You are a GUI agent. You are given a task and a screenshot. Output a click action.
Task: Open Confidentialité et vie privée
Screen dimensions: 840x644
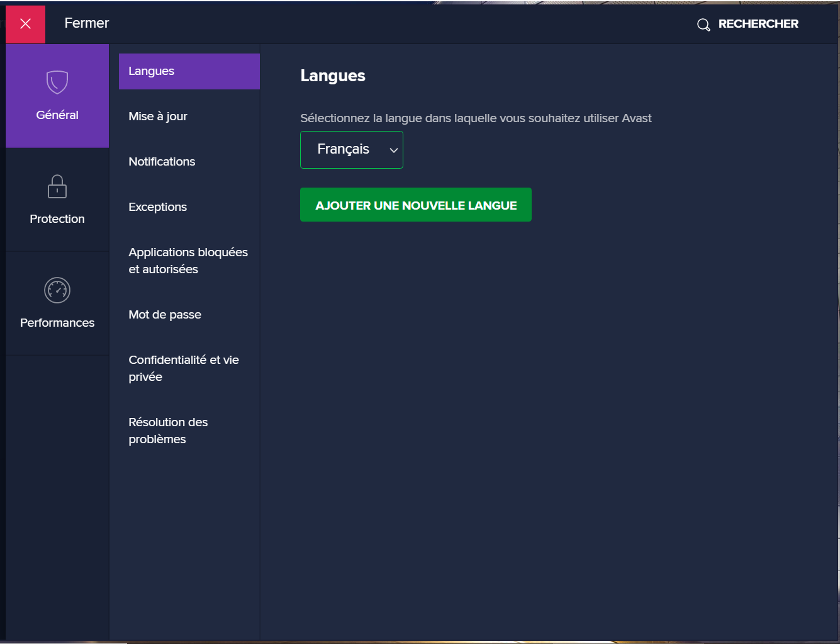[x=183, y=368]
